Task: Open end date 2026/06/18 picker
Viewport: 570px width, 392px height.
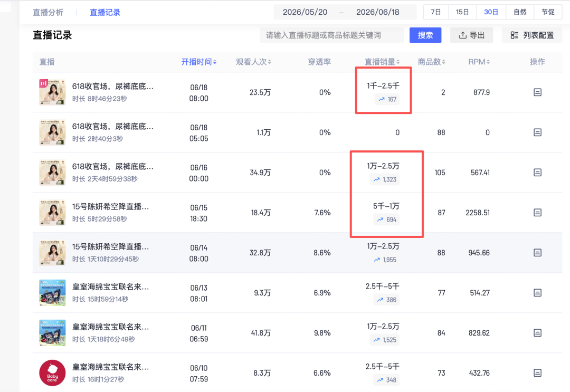Action: point(378,12)
